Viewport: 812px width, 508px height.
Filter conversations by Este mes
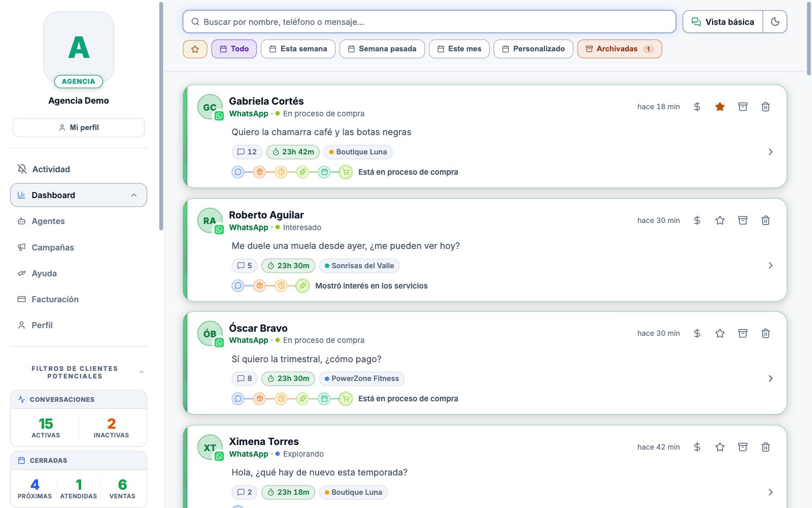[x=459, y=49]
